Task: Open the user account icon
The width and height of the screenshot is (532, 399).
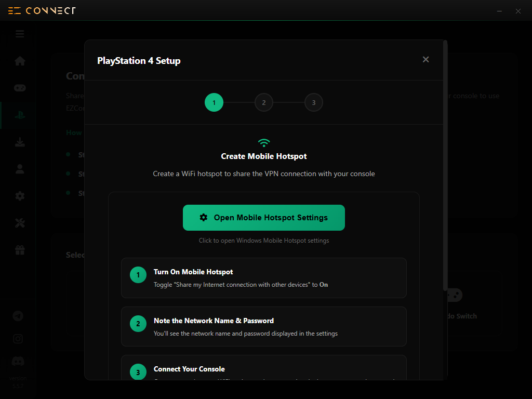Action: [20, 169]
